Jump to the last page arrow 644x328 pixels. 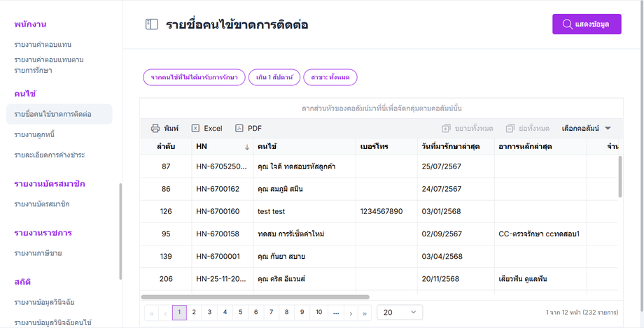tap(365, 313)
